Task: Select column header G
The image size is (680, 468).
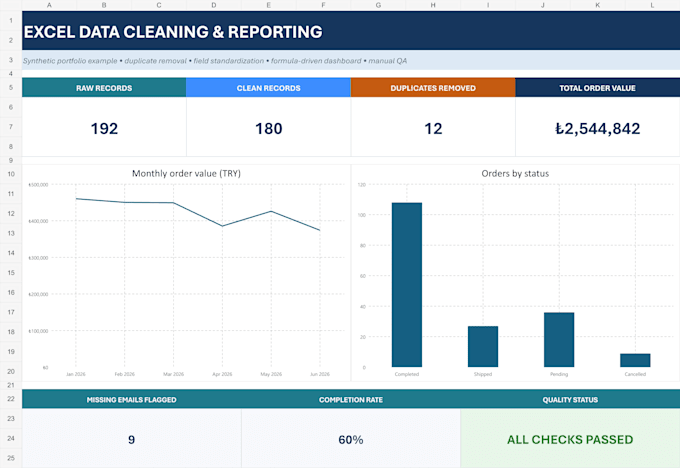Action: click(378, 5)
